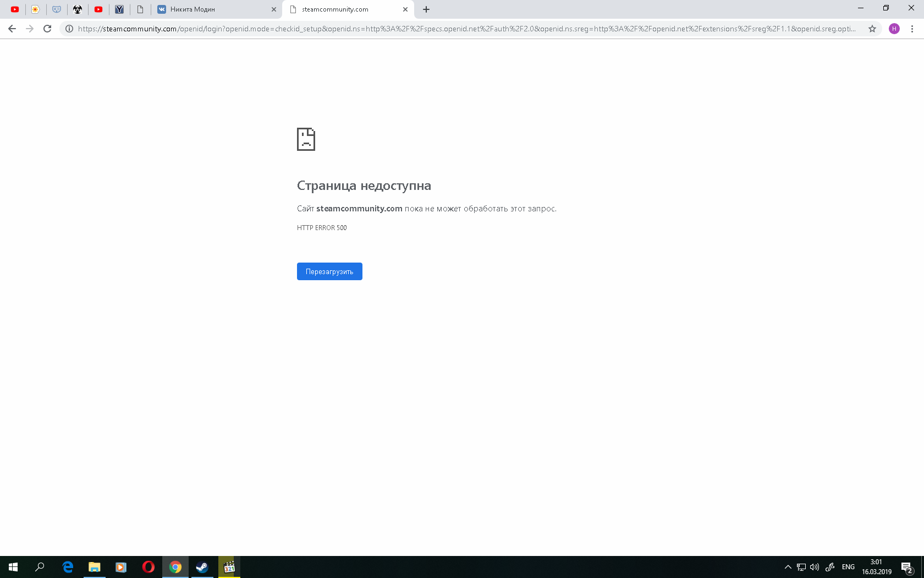The height and width of the screenshot is (578, 924).
Task: Open the pinned blank-page tab left of VK
Action: click(140, 9)
